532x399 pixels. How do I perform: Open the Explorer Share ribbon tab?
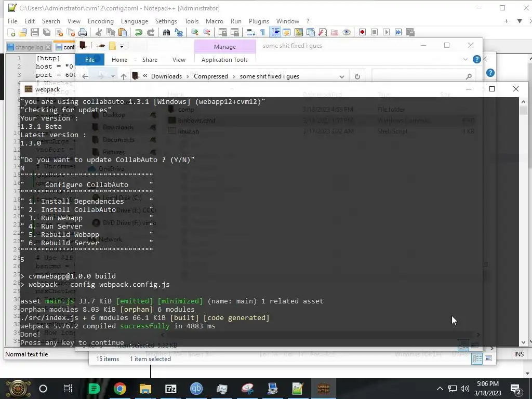tap(150, 60)
